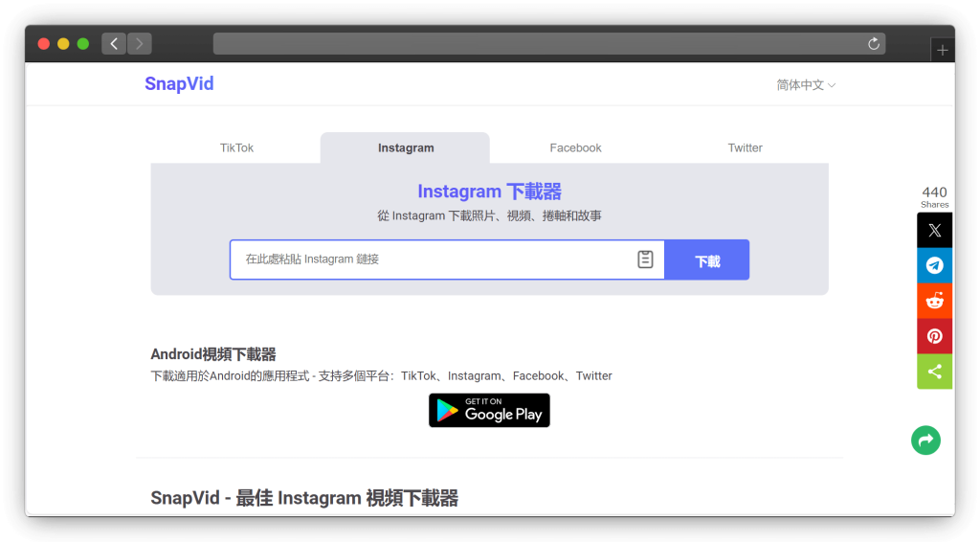Viewport: 980px width, 542px height.
Task: Switch to the TikTok tab
Action: (x=236, y=148)
